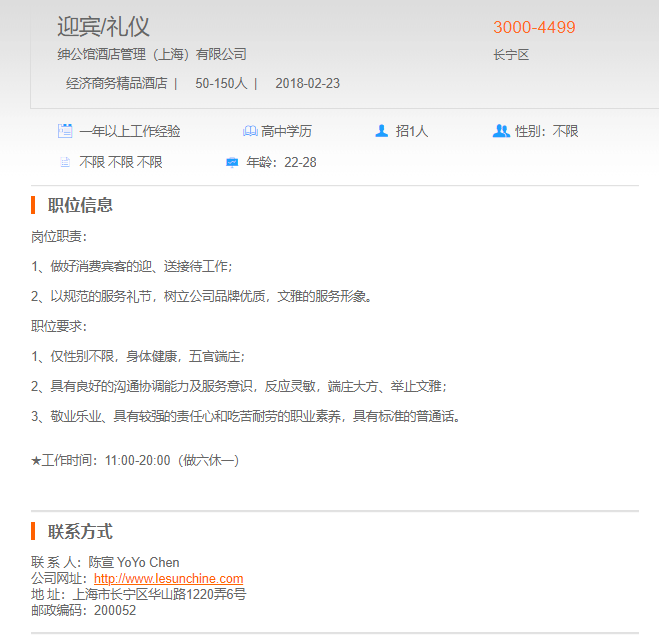Click the star symbol before 工作时间
The width and height of the screenshot is (659, 637).
coord(37,461)
